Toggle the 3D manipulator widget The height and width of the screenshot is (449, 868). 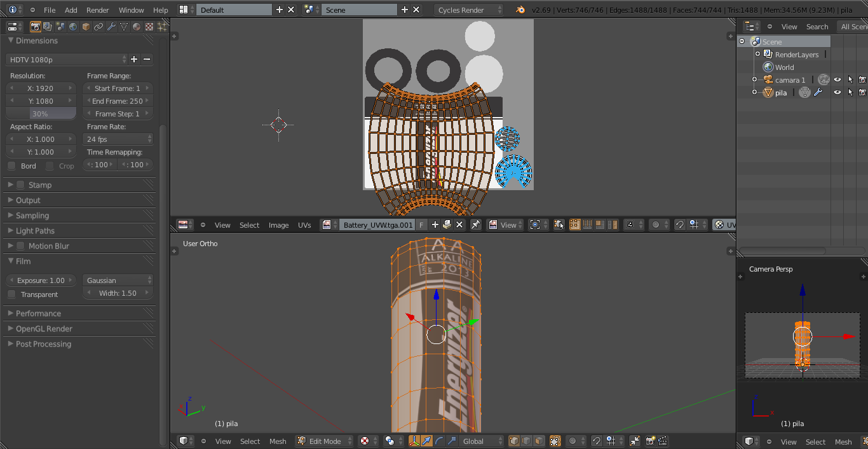(x=414, y=441)
